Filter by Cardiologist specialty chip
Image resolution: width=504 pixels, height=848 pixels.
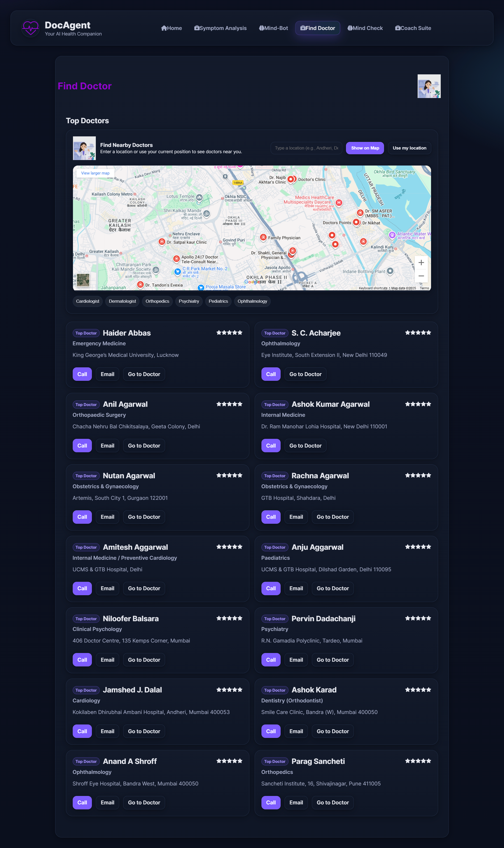click(88, 301)
